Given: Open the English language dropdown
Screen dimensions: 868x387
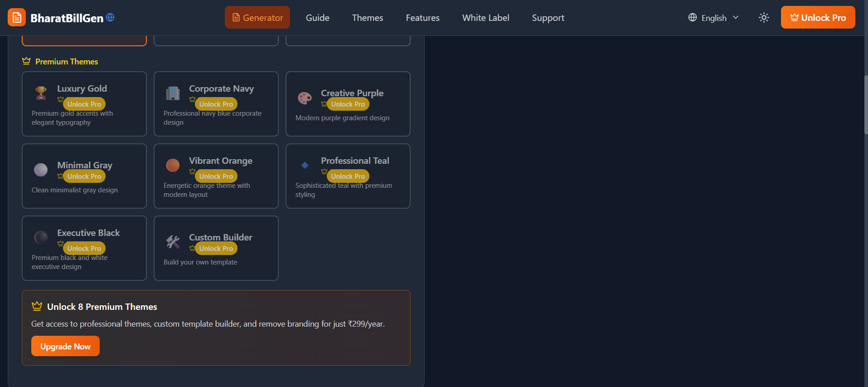Looking at the screenshot, I should (x=713, y=18).
